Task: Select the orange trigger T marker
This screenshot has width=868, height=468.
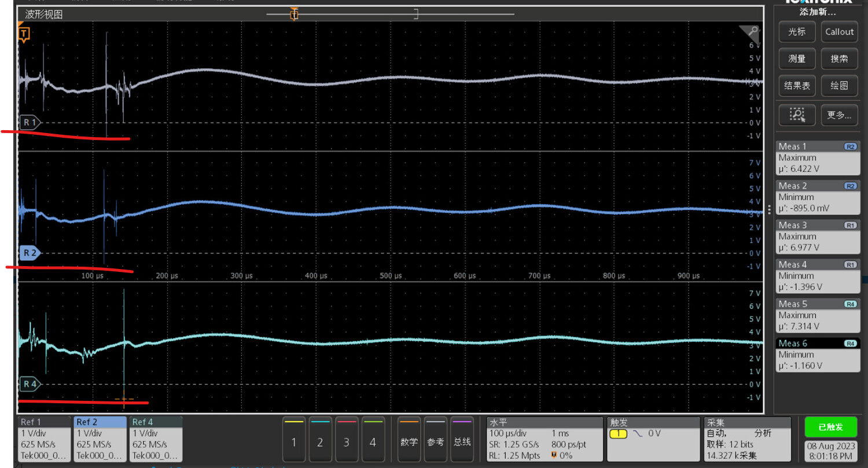Action: click(24, 34)
